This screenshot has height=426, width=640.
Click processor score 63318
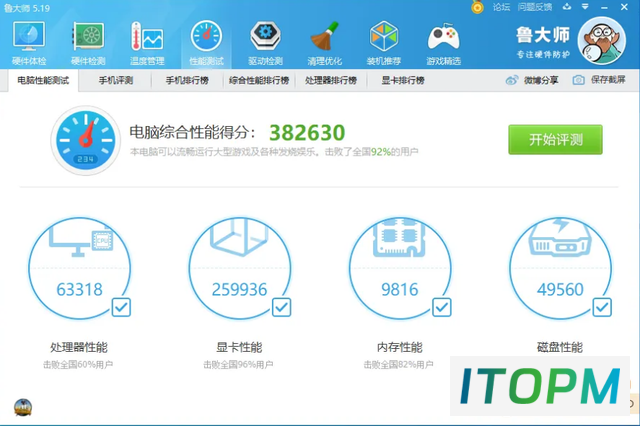(x=80, y=289)
